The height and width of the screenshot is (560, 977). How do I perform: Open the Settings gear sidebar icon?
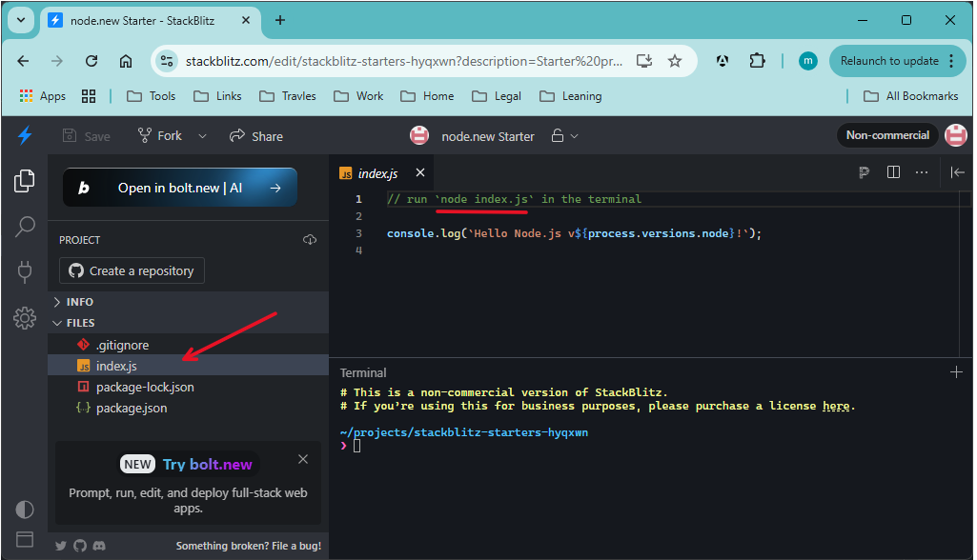pyautogui.click(x=24, y=318)
